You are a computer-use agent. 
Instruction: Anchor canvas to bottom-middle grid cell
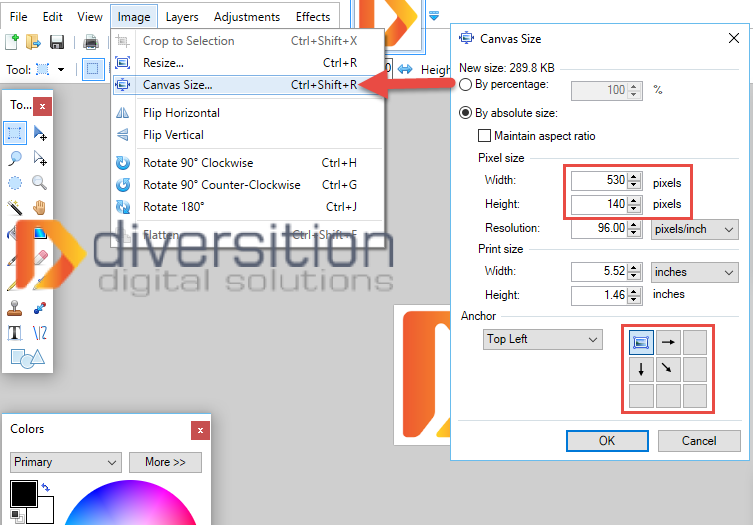tap(668, 396)
